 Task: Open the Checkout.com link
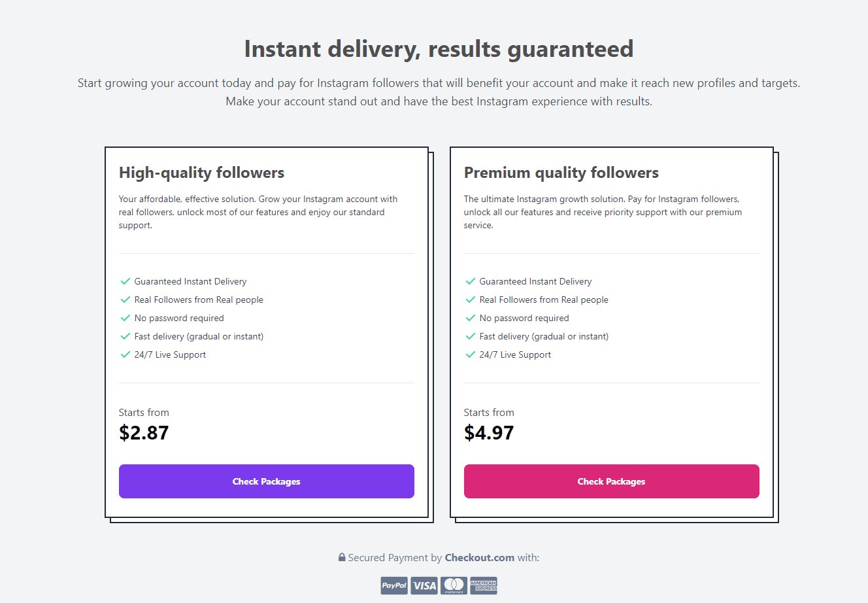tap(479, 558)
